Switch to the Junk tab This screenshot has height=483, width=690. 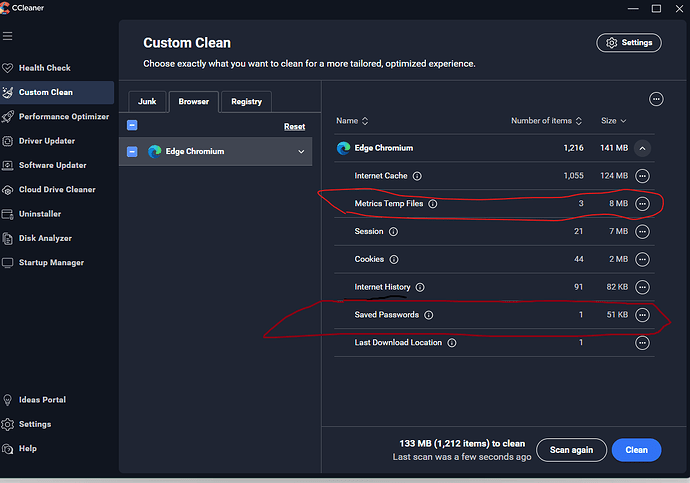[x=147, y=101]
